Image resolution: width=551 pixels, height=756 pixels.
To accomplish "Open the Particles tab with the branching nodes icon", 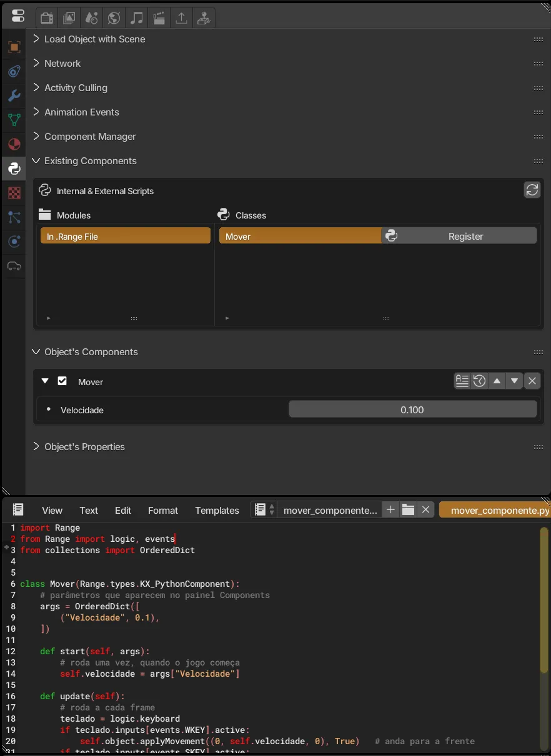I will pyautogui.click(x=14, y=217).
